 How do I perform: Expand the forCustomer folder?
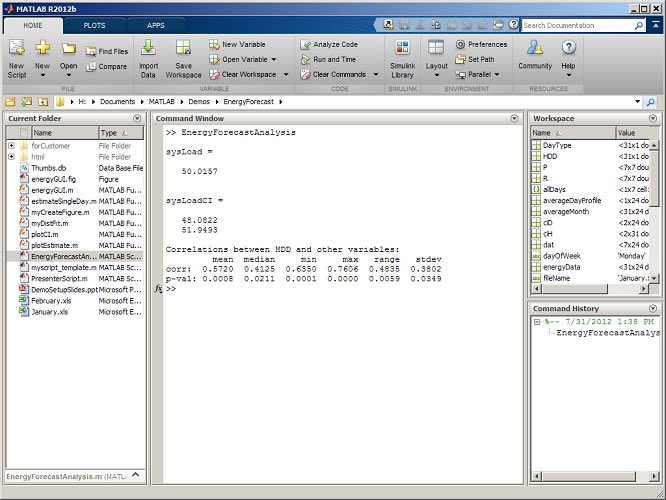click(x=11, y=146)
